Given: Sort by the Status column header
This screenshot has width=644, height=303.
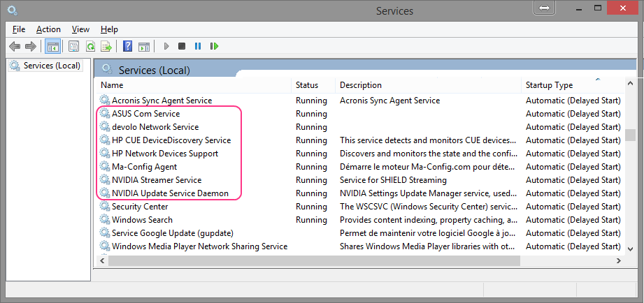Looking at the screenshot, I should 313,85.
